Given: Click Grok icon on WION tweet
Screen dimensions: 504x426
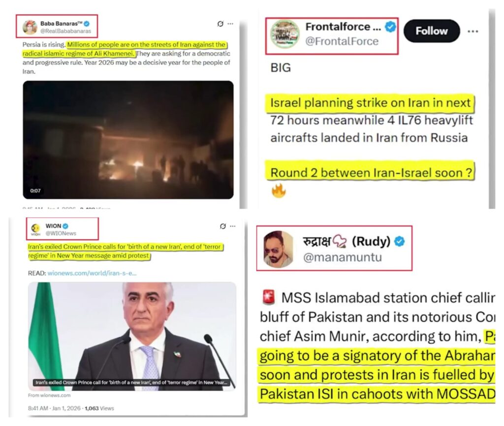Looking at the screenshot, I should click(x=223, y=226).
